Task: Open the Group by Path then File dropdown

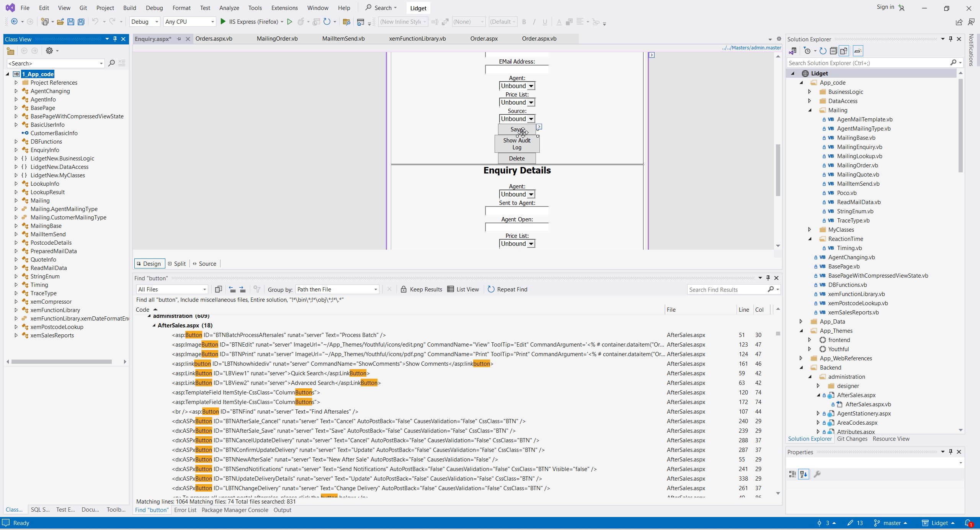Action: [x=337, y=290]
